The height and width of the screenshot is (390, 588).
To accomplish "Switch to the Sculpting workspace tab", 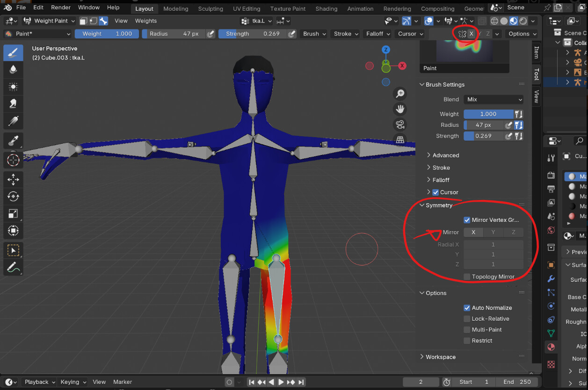I will point(211,8).
